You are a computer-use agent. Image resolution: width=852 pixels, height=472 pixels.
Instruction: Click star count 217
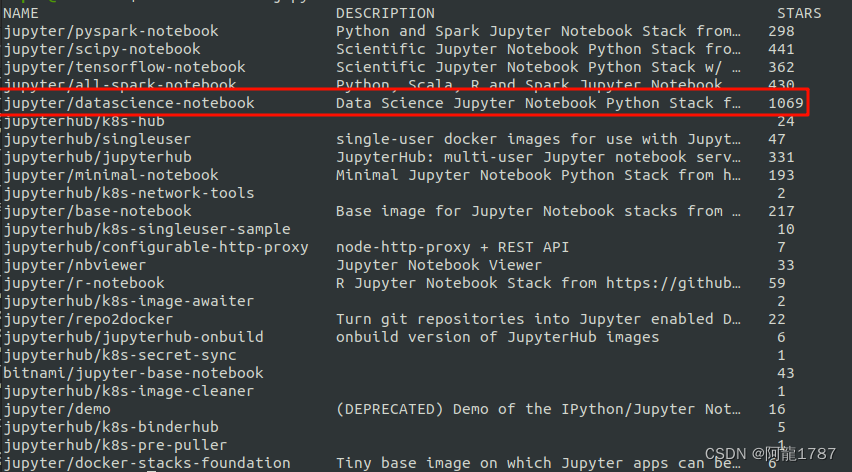click(781, 211)
